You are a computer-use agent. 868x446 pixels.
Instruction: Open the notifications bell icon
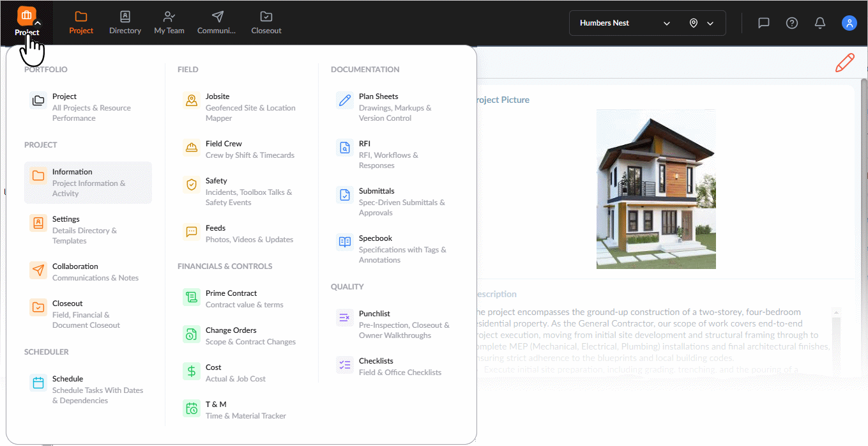click(820, 23)
